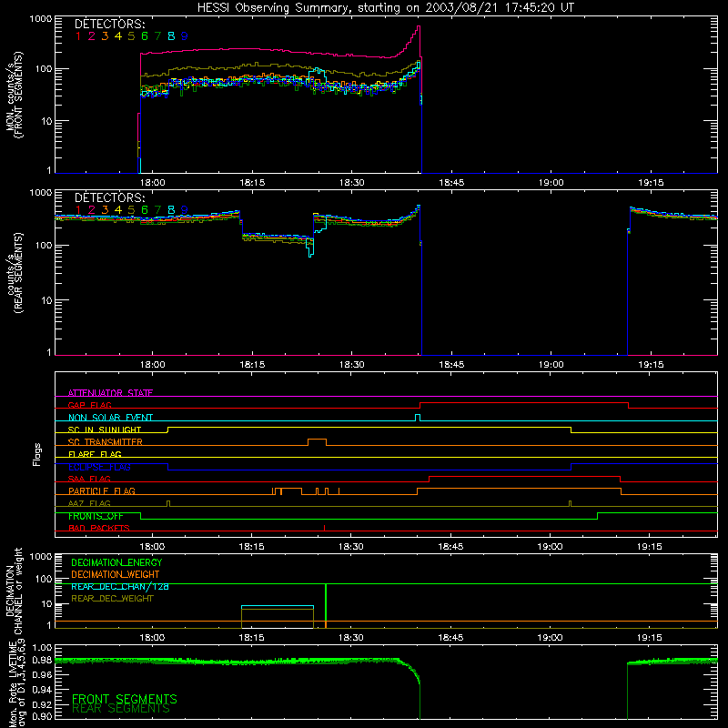
Task: Select the PARTICLE_FLAG label
Action: (x=102, y=491)
